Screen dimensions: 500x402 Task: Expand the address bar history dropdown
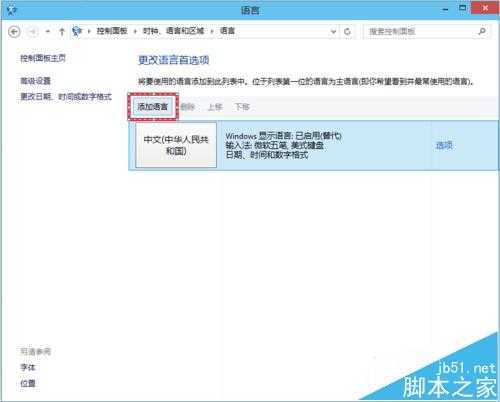point(333,32)
